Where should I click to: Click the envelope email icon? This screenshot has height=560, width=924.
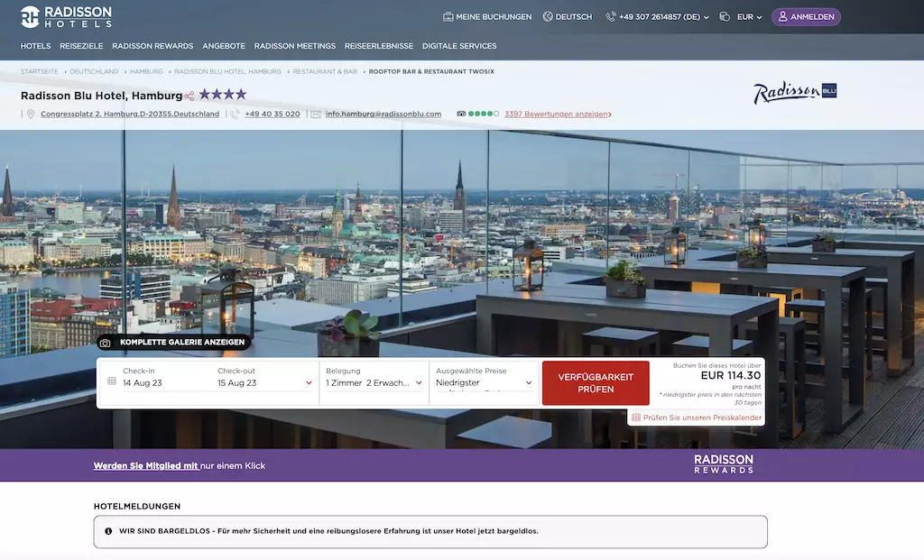pos(316,115)
